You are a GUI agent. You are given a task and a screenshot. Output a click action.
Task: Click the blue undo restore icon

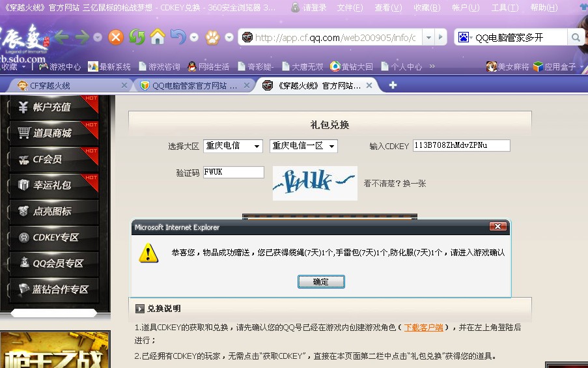coord(178,36)
